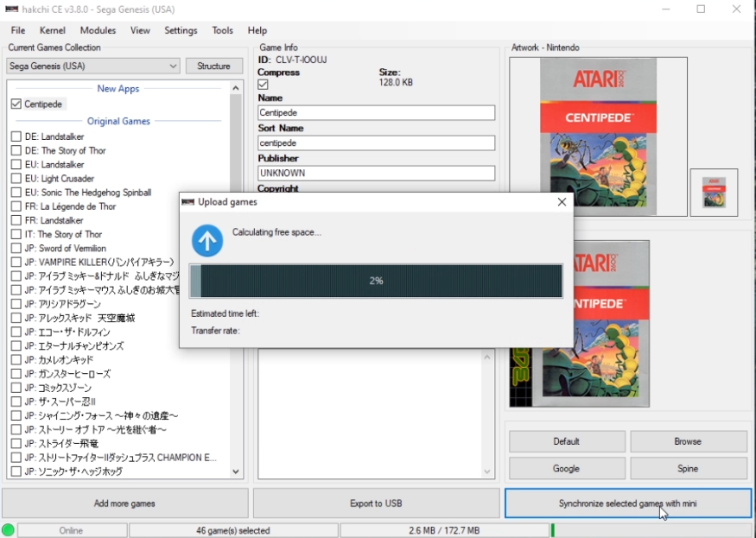Viewport: 756px width, 538px height.
Task: Click the Spine artwork button
Action: [x=688, y=469]
